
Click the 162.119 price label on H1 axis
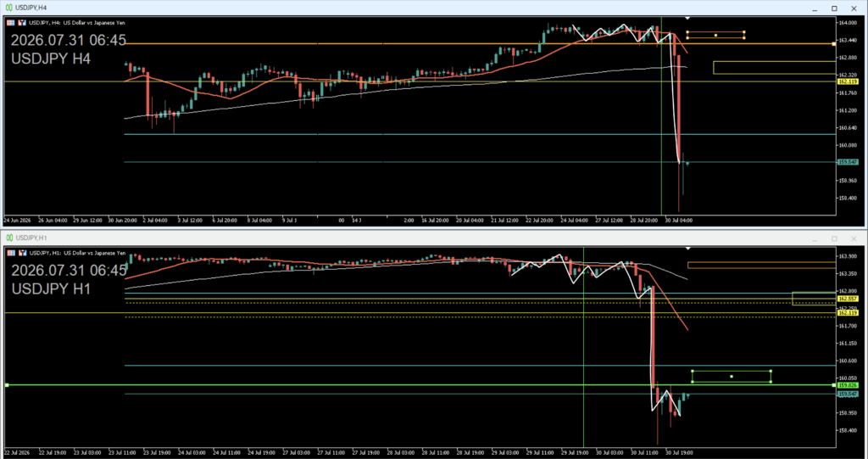point(848,313)
